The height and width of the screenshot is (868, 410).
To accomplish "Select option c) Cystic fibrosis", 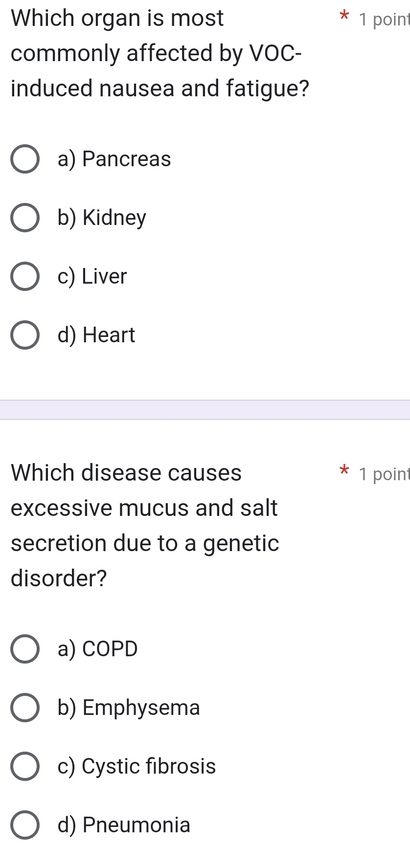I will tap(25, 766).
